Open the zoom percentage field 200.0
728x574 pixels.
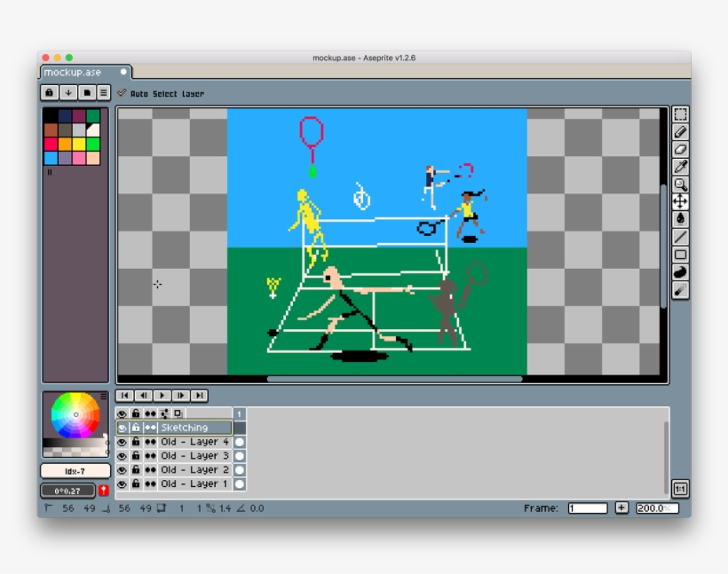[x=656, y=508]
